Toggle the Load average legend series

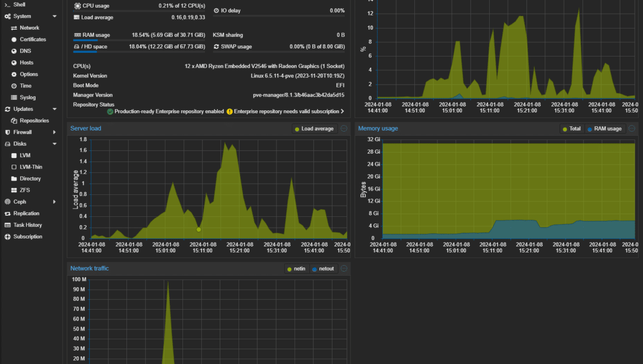coord(314,129)
